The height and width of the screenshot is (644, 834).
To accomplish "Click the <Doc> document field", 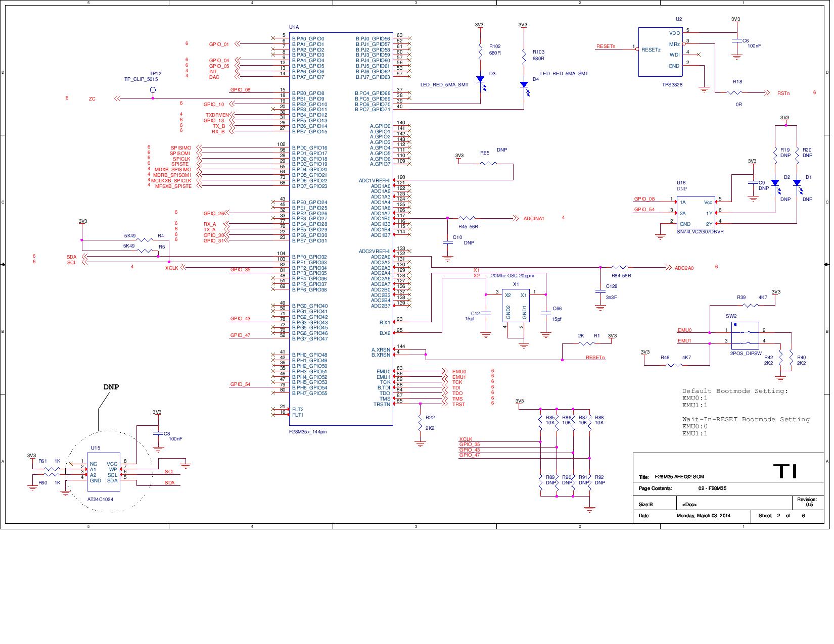I will 689,504.
